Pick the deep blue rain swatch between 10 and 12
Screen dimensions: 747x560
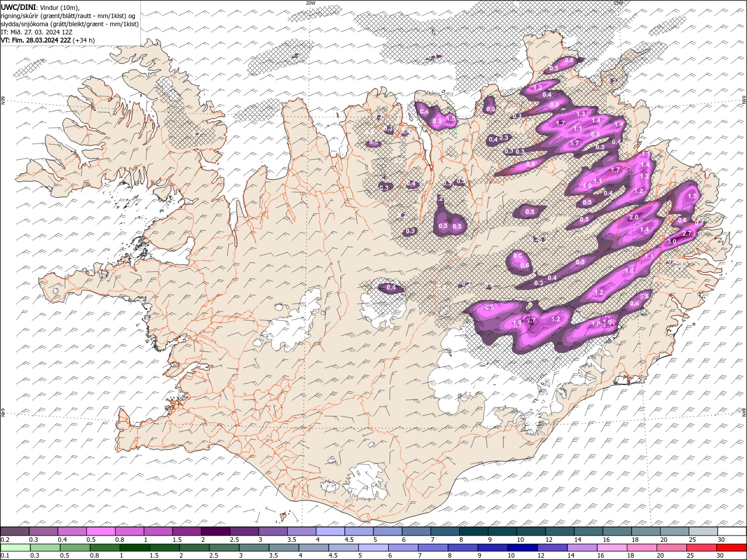point(522,547)
